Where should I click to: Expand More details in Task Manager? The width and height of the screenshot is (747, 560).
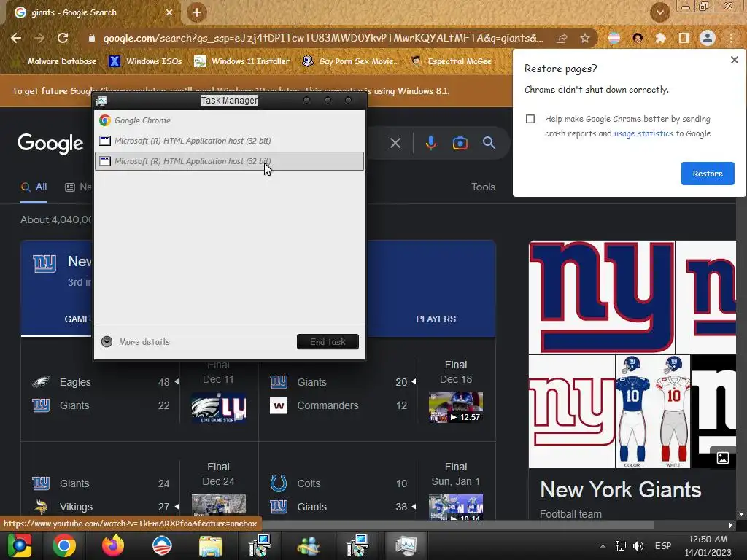136,342
